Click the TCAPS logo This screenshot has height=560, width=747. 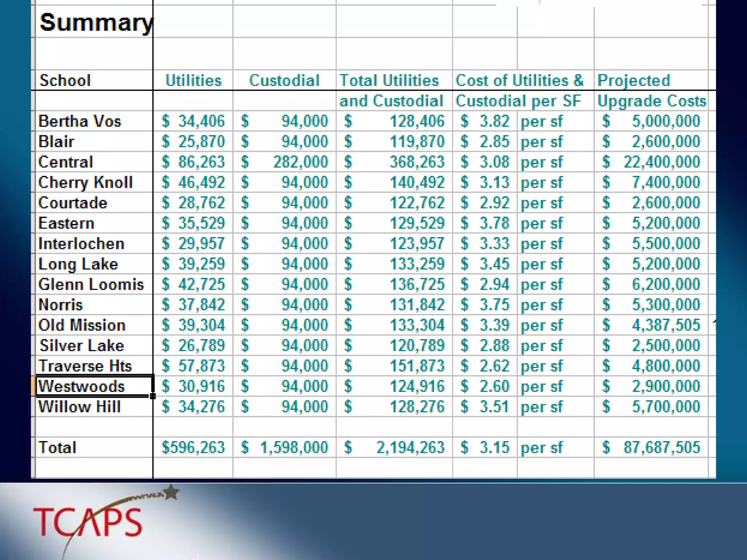pos(88,522)
